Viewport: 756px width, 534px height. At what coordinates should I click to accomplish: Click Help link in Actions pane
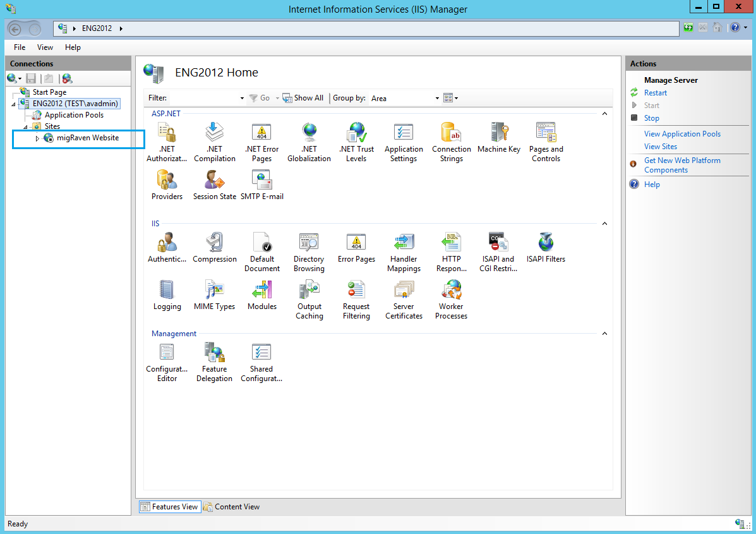pyautogui.click(x=652, y=185)
